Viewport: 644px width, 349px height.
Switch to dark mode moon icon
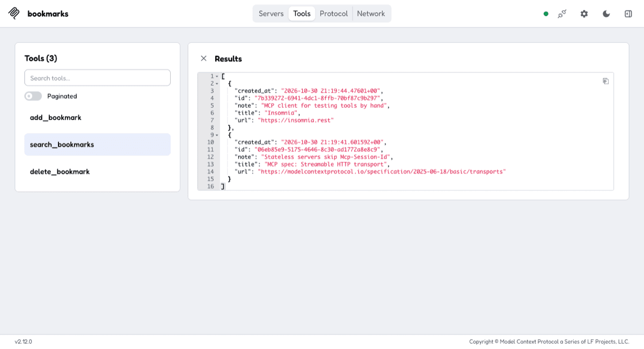(606, 14)
